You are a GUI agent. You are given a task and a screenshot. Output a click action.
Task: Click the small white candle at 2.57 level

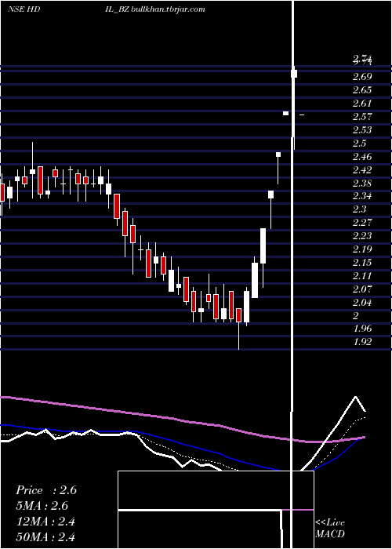tap(286, 114)
